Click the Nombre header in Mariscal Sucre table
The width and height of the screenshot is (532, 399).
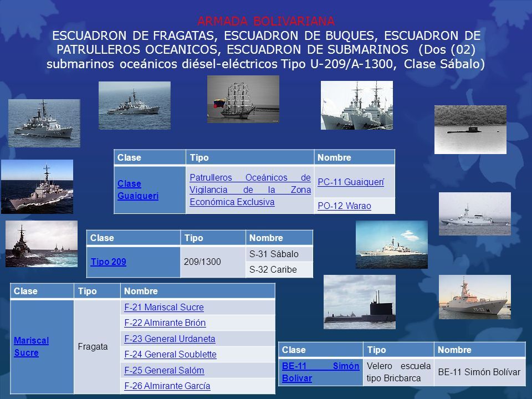pos(198,291)
